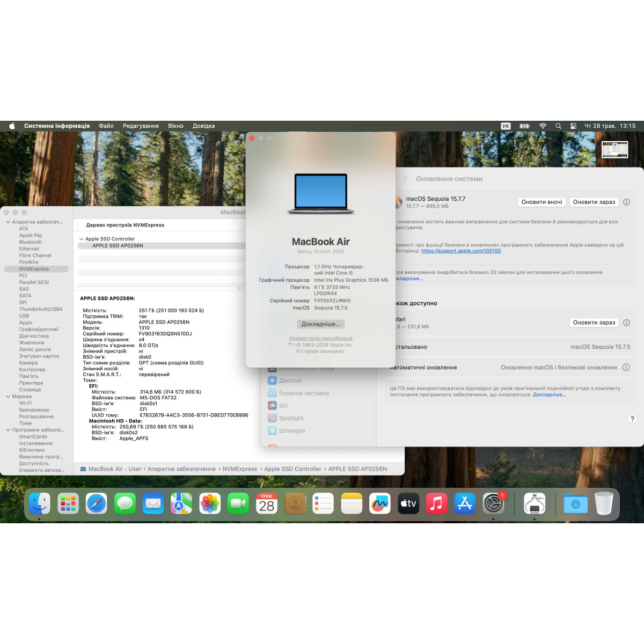Click Оновити зараз for macOS Sequoia 15.7.7
The height and width of the screenshot is (644, 644).
pyautogui.click(x=594, y=202)
